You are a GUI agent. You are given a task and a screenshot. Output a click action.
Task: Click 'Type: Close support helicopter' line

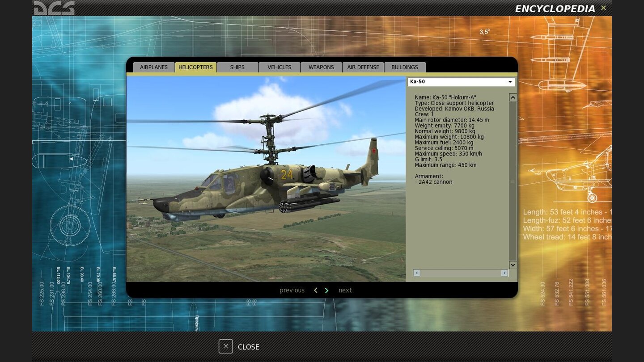454,103
